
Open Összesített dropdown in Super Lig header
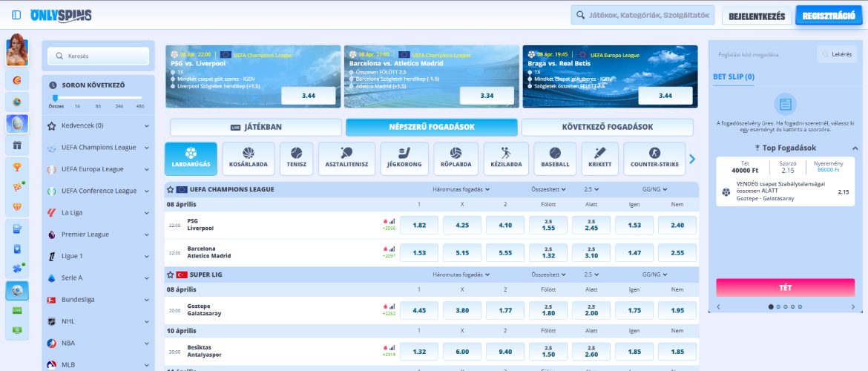[x=548, y=275]
